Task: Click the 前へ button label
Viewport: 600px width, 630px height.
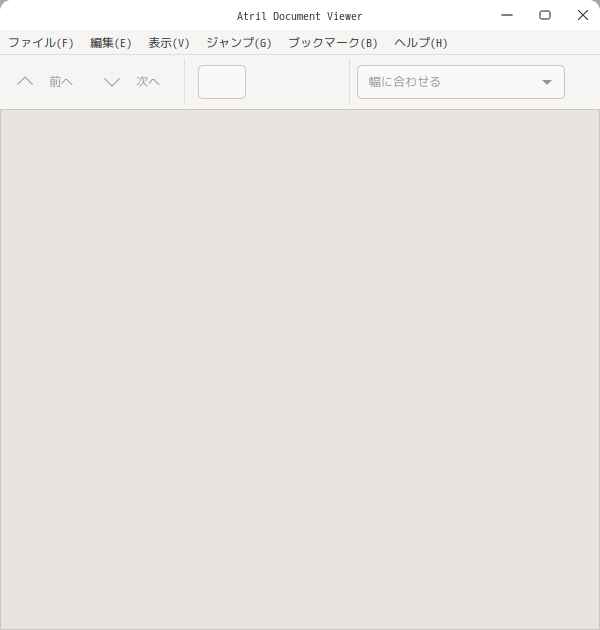Action: (61, 82)
